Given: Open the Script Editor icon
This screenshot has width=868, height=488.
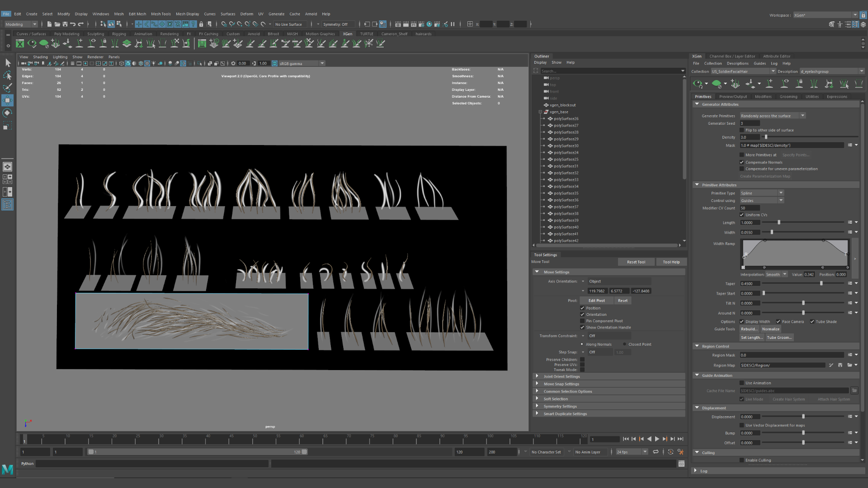Looking at the screenshot, I should [x=681, y=464].
